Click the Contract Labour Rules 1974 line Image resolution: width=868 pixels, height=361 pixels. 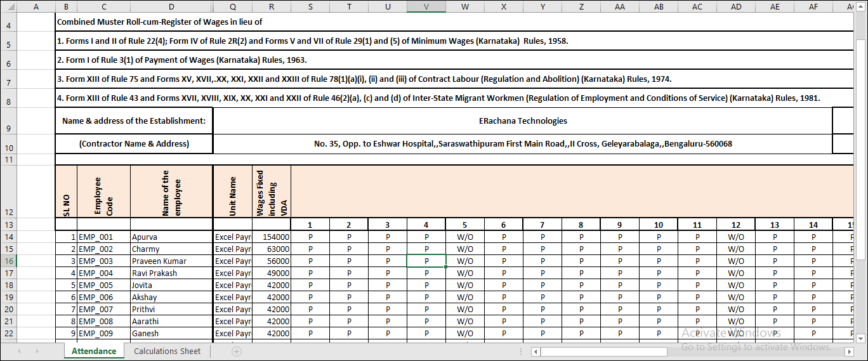pos(364,79)
